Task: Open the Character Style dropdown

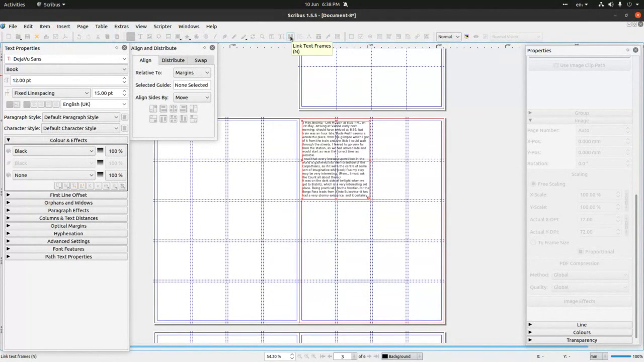Action: 81,128
